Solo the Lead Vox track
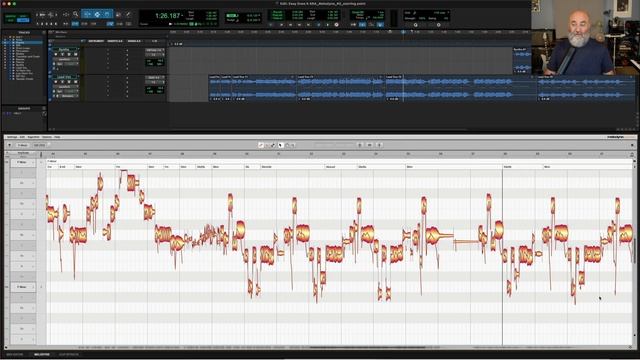640x360 pixels. [69, 82]
